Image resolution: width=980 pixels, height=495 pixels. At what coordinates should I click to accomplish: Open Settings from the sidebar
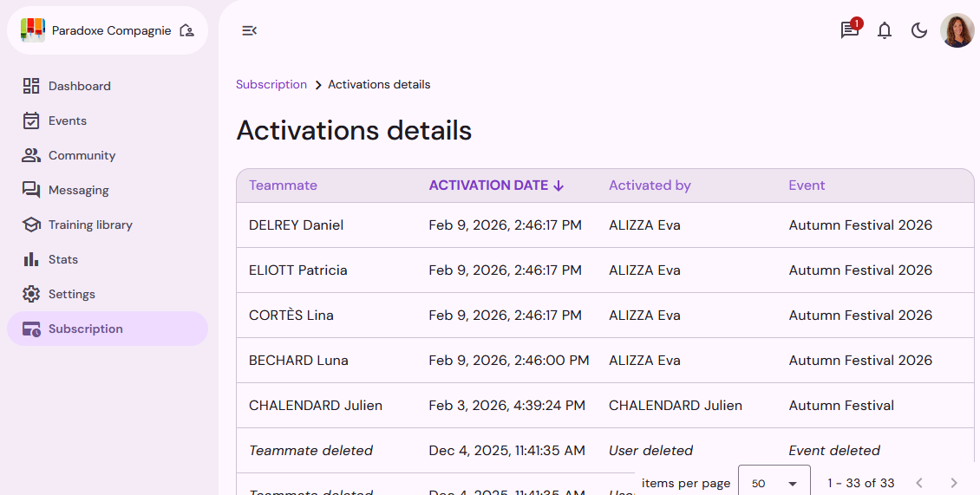71,294
